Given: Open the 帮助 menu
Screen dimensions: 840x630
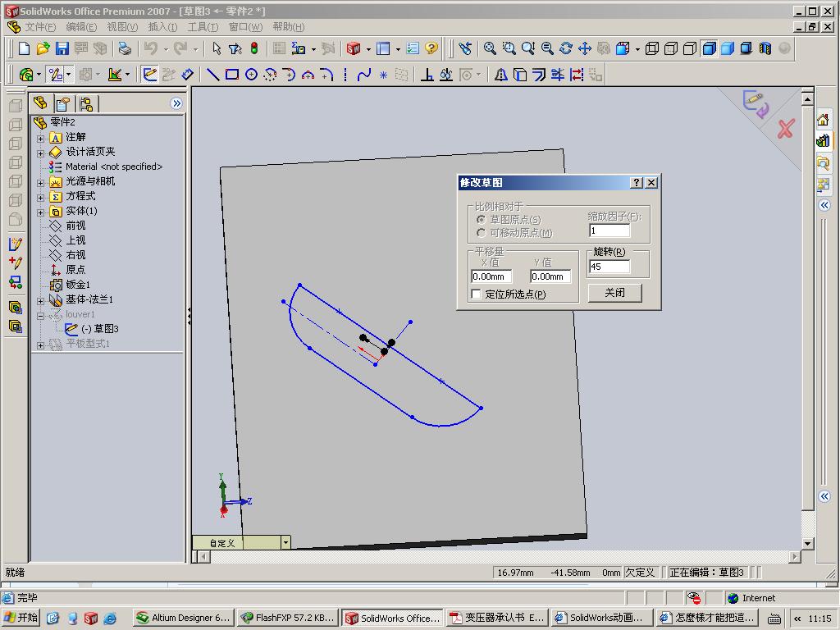Looking at the screenshot, I should [288, 27].
